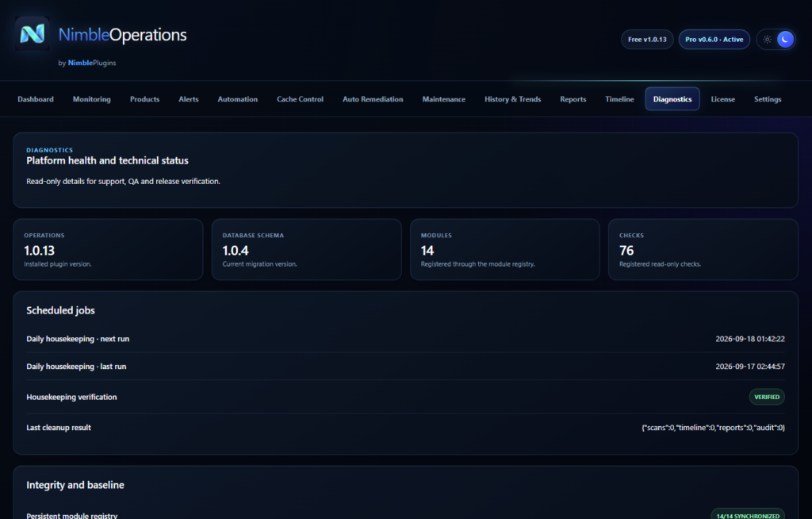
Task: Click the Checks 76 card
Action: pyautogui.click(x=703, y=249)
